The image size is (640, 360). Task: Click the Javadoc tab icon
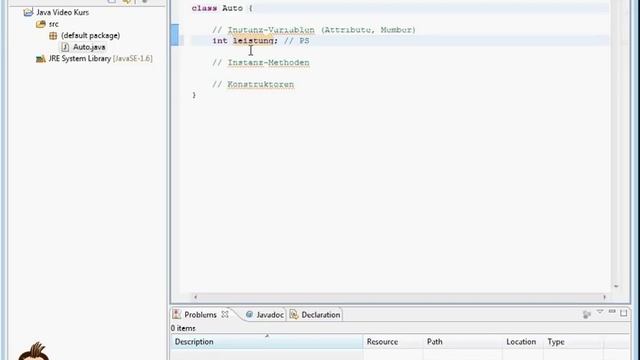click(249, 315)
